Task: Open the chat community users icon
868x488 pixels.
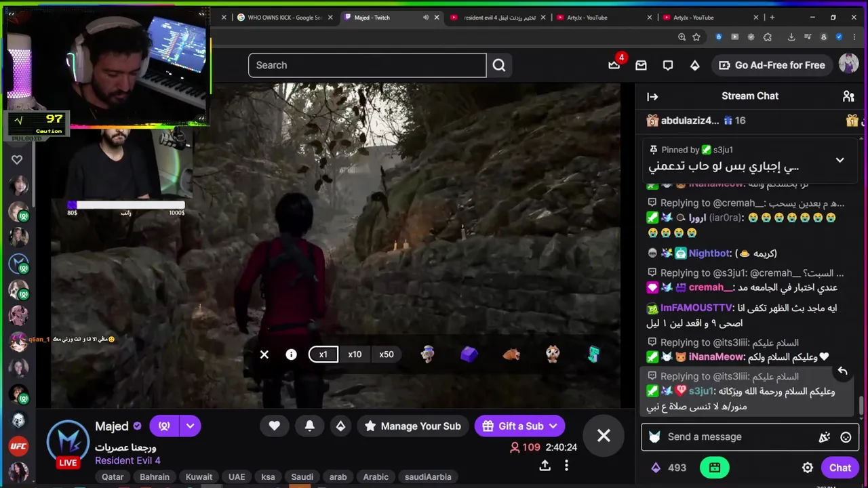Action: [848, 96]
